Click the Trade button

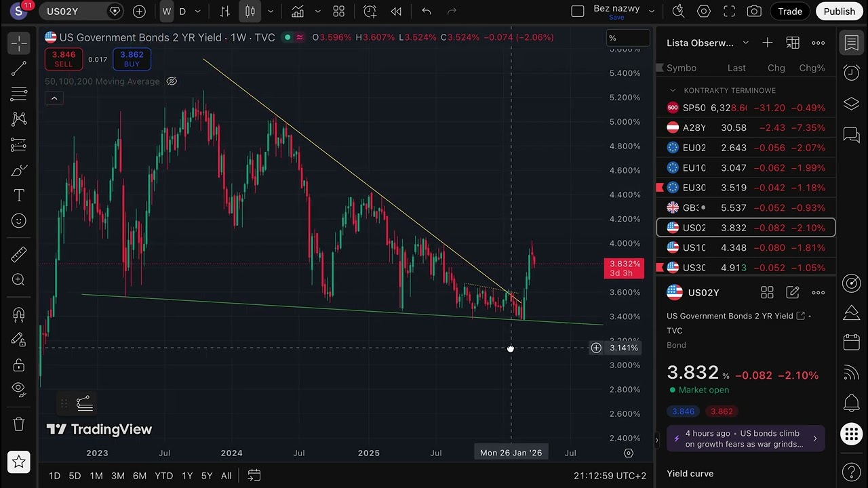(x=790, y=11)
